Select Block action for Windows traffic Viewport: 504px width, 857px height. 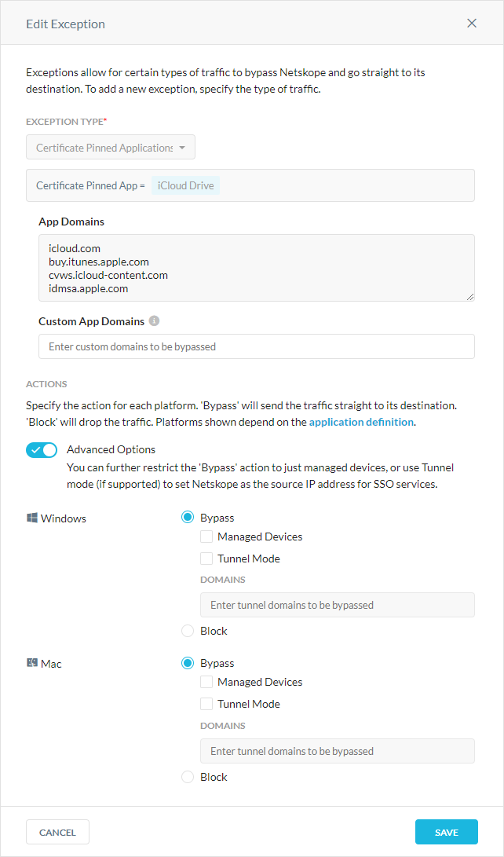click(x=187, y=631)
